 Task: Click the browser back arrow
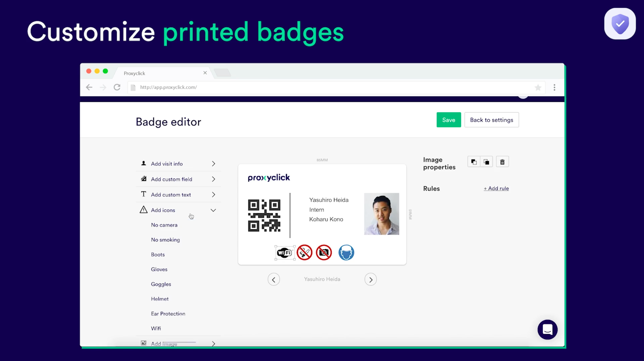pyautogui.click(x=89, y=87)
